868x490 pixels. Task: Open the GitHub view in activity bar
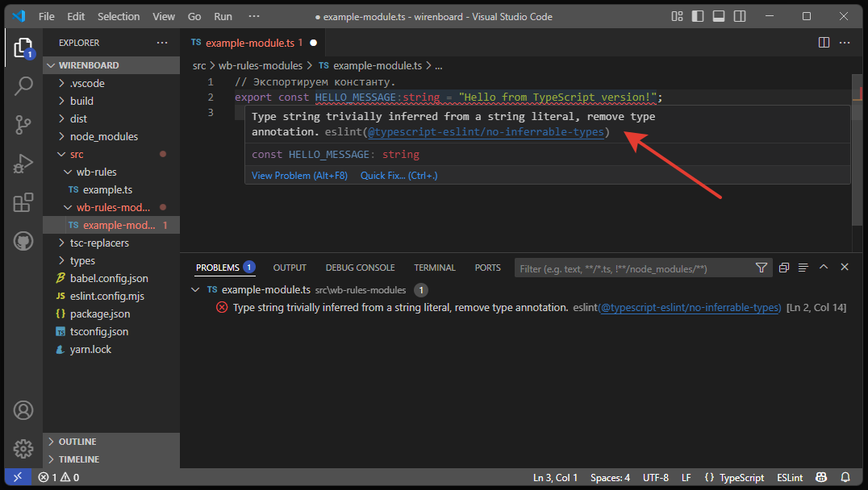click(23, 241)
